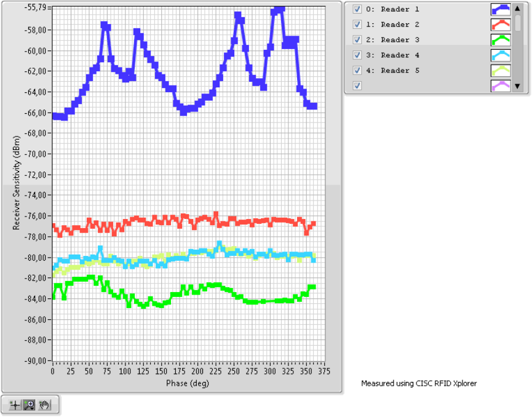Click the Reader 1 blue plot icon
Viewport: 532px width, 417px height.
tap(501, 9)
